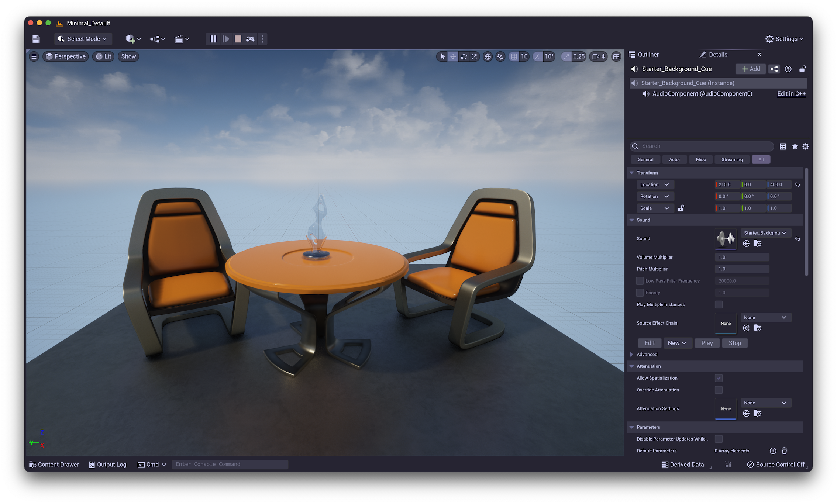837x504 pixels.
Task: Toggle world/local coordinate space globe icon
Action: [488, 56]
